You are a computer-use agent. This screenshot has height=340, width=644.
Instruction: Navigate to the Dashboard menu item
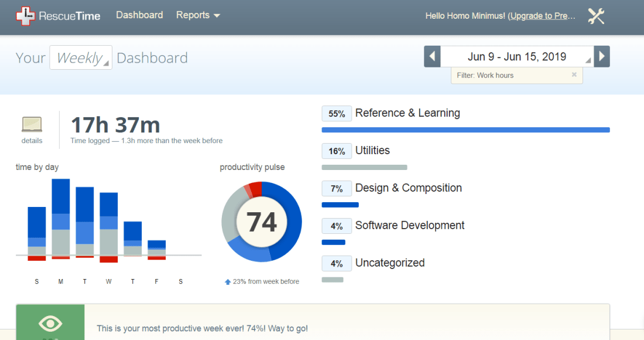click(x=139, y=15)
